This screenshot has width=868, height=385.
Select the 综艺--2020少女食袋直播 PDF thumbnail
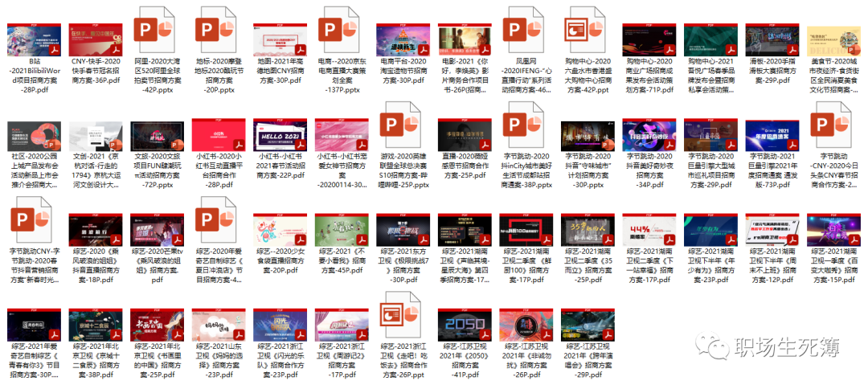[280, 229]
